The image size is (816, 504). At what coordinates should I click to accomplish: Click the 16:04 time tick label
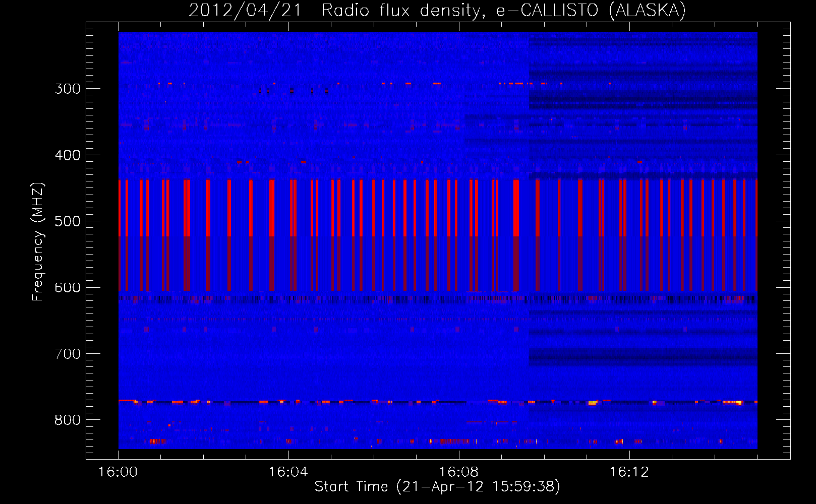[x=288, y=472]
